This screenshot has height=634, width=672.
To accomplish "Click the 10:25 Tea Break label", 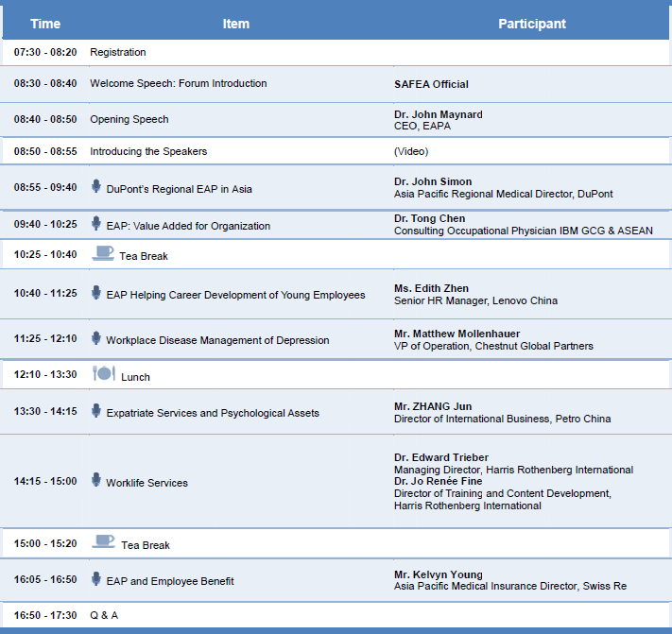I will coord(144,256).
